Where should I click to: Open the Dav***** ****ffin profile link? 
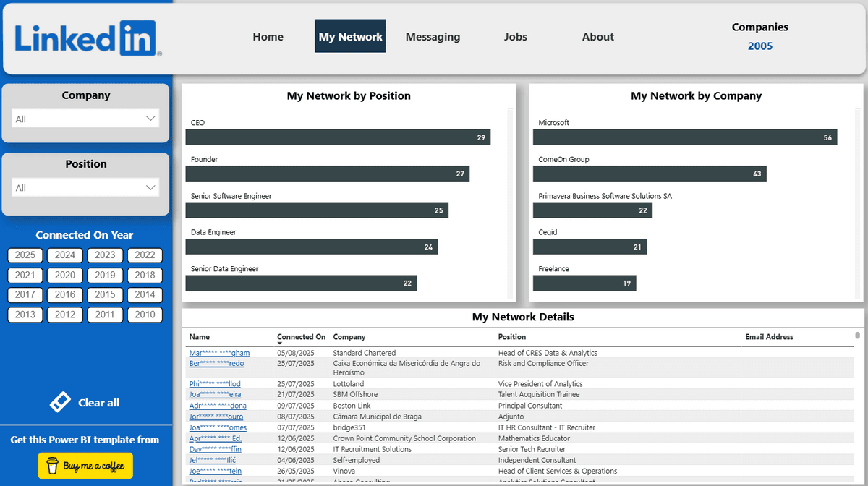click(x=215, y=449)
